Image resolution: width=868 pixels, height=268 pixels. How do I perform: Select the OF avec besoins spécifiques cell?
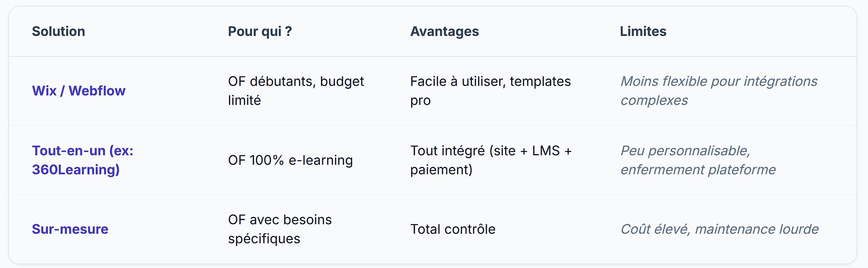[x=280, y=229]
